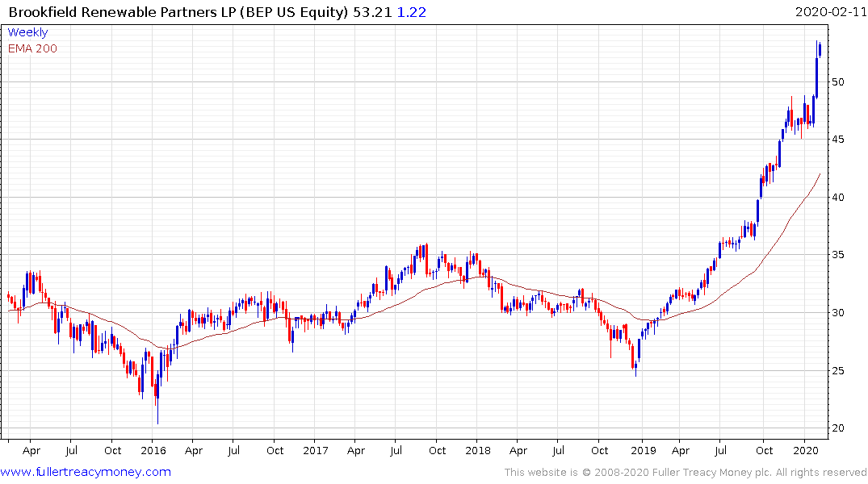Click the 2020-02-11 date label
The image size is (868, 484).
pyautogui.click(x=831, y=12)
